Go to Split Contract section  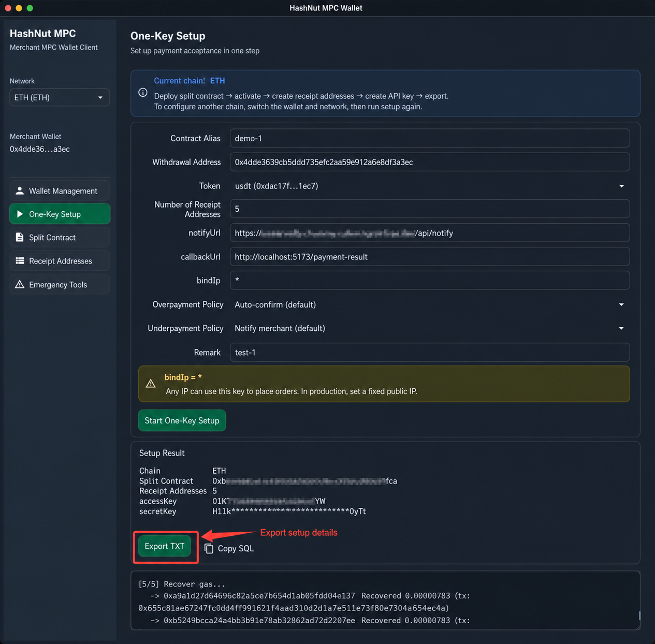[x=60, y=238]
